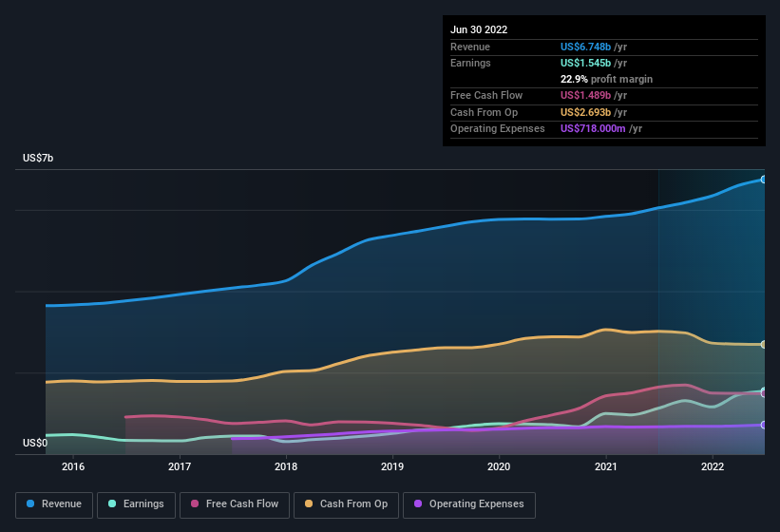The image size is (780, 532).
Task: Click the teal Earnings legend dot
Action: click(112, 503)
